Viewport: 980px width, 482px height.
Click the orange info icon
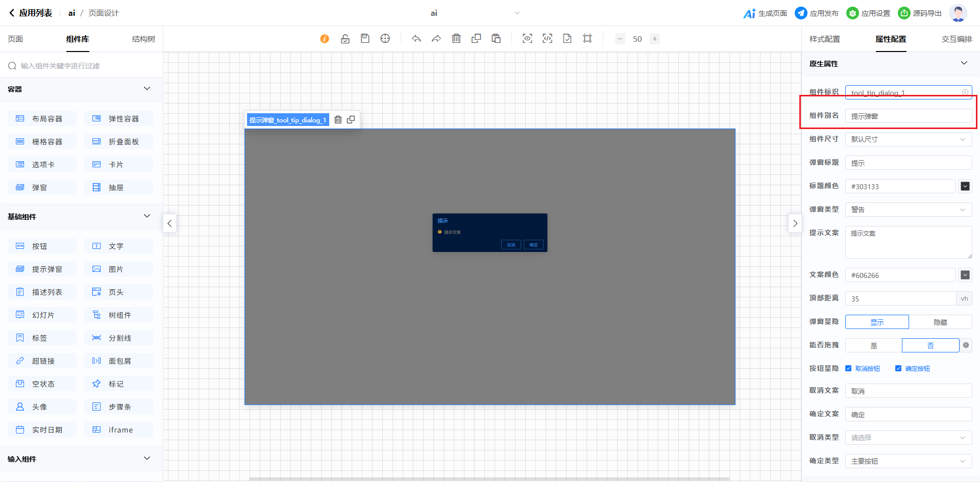click(x=325, y=39)
